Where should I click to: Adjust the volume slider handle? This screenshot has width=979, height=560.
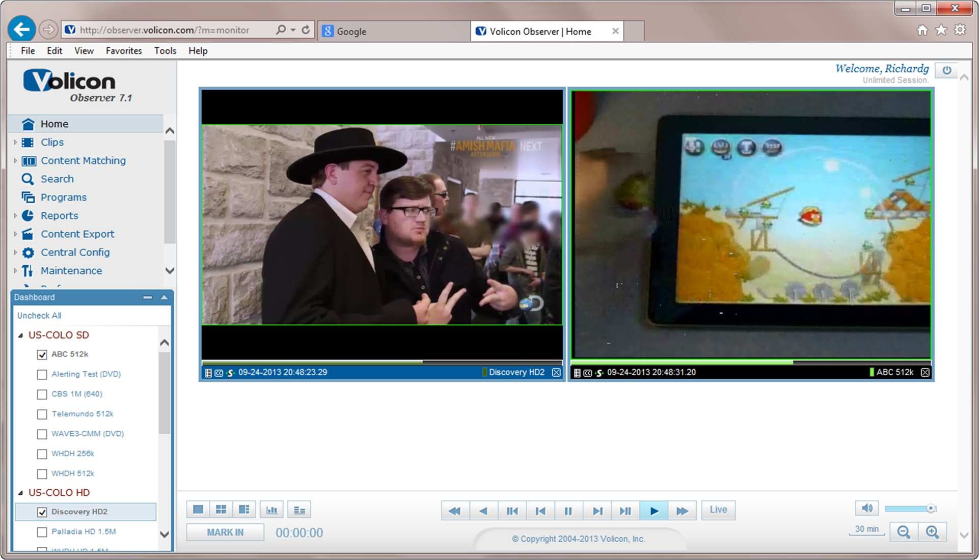931,509
